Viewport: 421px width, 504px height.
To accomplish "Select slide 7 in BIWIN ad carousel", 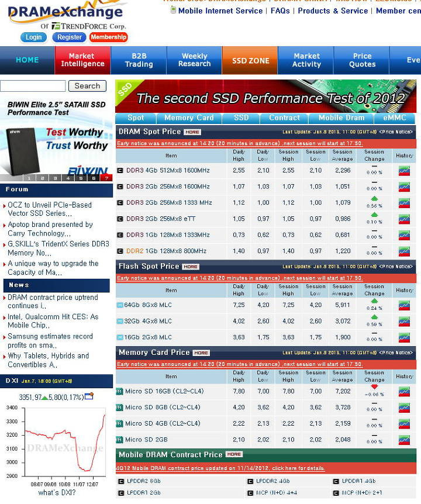I will pos(106,178).
